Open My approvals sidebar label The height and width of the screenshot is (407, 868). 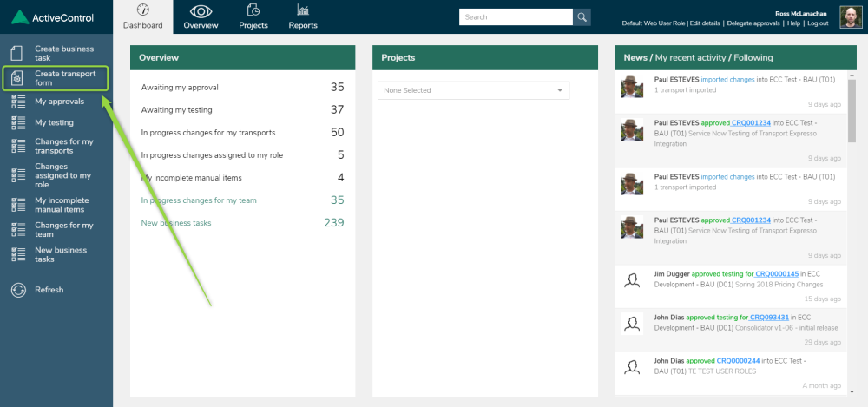pos(59,102)
